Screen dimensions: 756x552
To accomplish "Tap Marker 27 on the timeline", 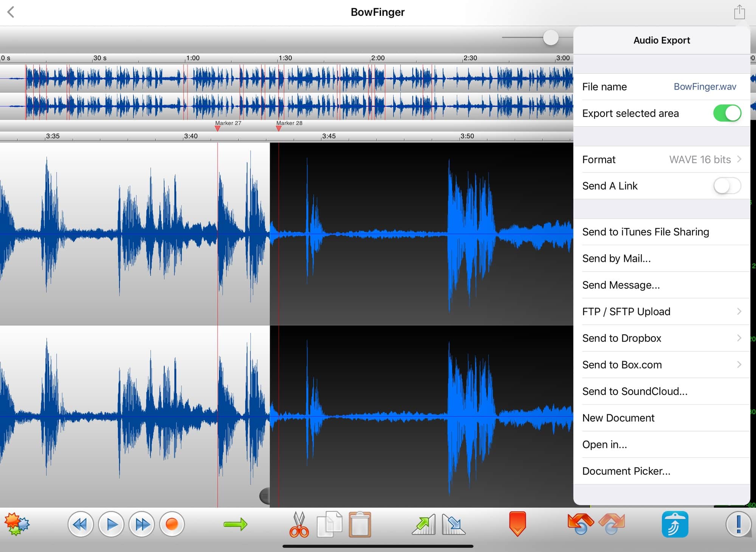I will (218, 128).
